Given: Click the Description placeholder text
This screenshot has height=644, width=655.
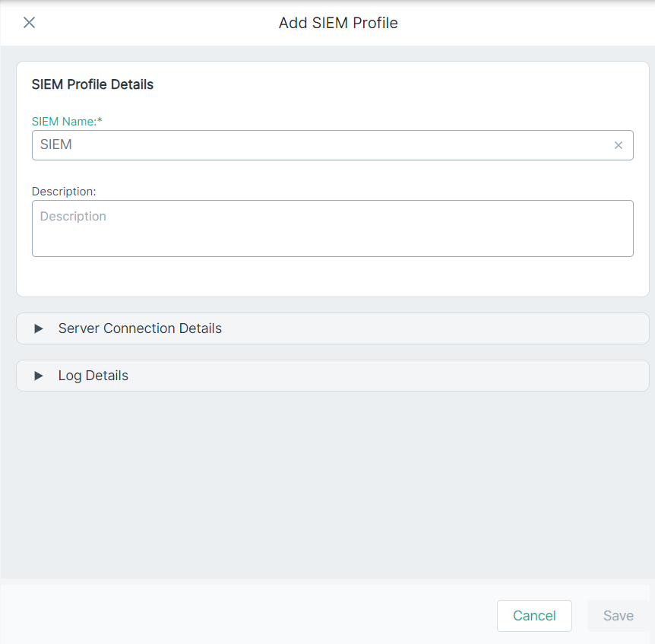Looking at the screenshot, I should [x=73, y=216].
